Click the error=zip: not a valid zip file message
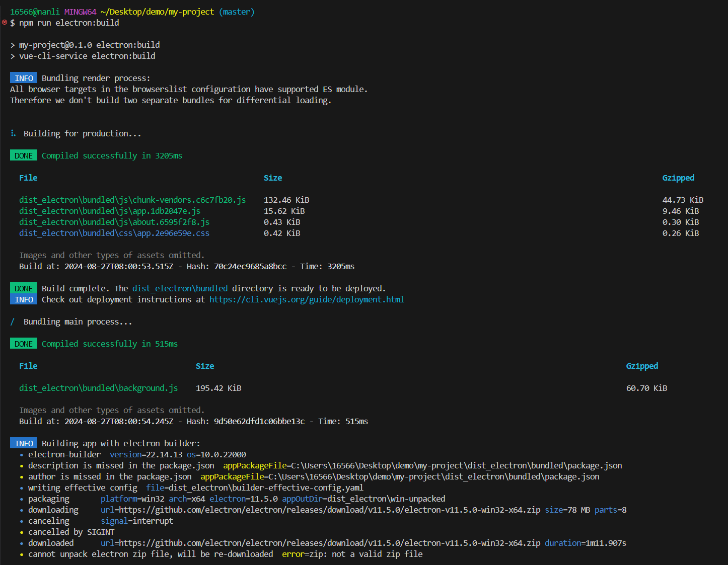The image size is (728, 565). click(352, 554)
